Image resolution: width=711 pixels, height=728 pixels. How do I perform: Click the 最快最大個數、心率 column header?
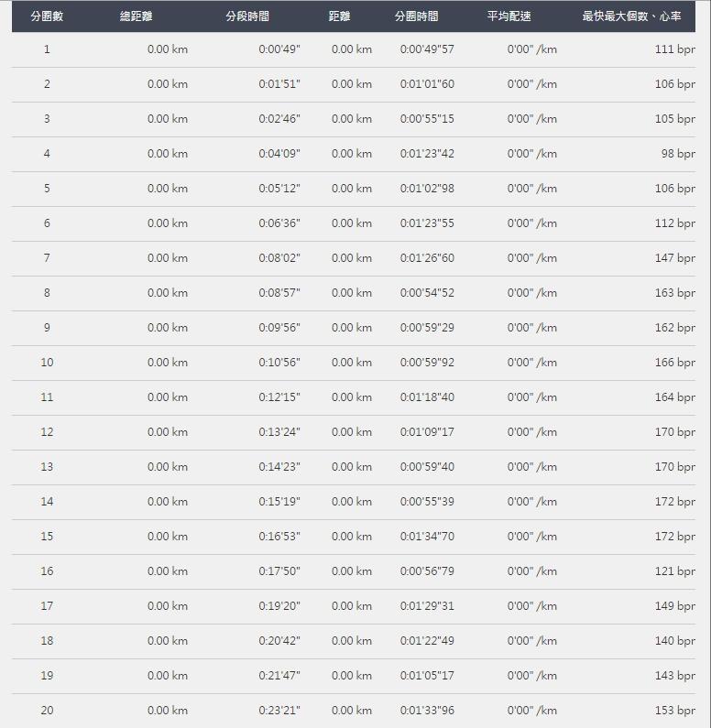click(631, 16)
